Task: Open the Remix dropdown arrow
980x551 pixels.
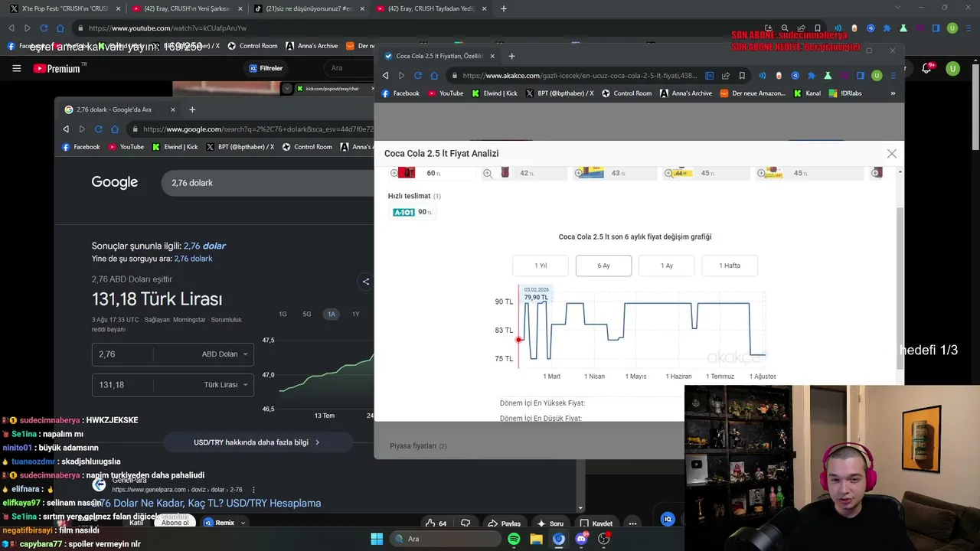Action: coord(243,523)
